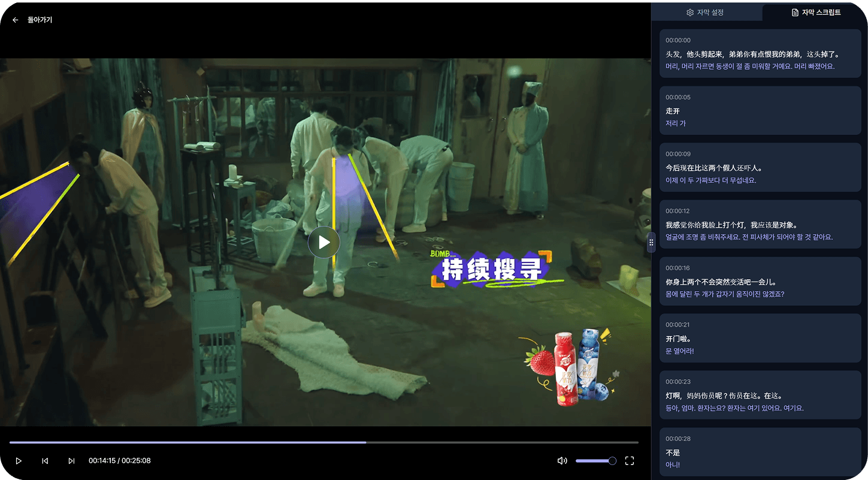868x480 pixels.
Task: Enter fullscreen mode
Action: coord(630,461)
